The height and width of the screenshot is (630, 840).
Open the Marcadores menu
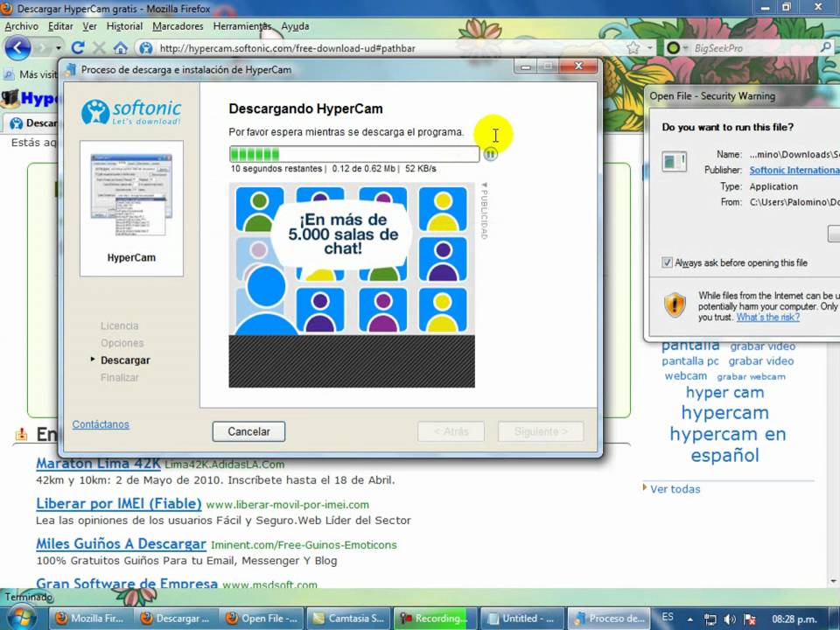click(x=178, y=26)
